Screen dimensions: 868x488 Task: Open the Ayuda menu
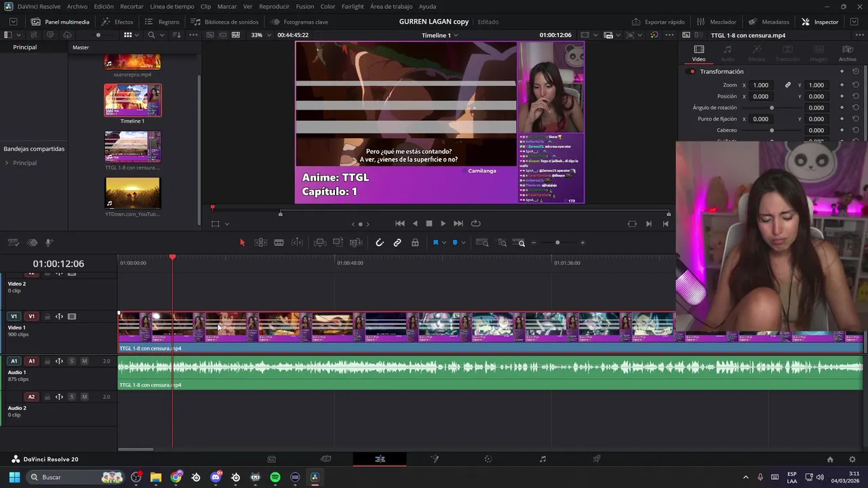point(427,6)
